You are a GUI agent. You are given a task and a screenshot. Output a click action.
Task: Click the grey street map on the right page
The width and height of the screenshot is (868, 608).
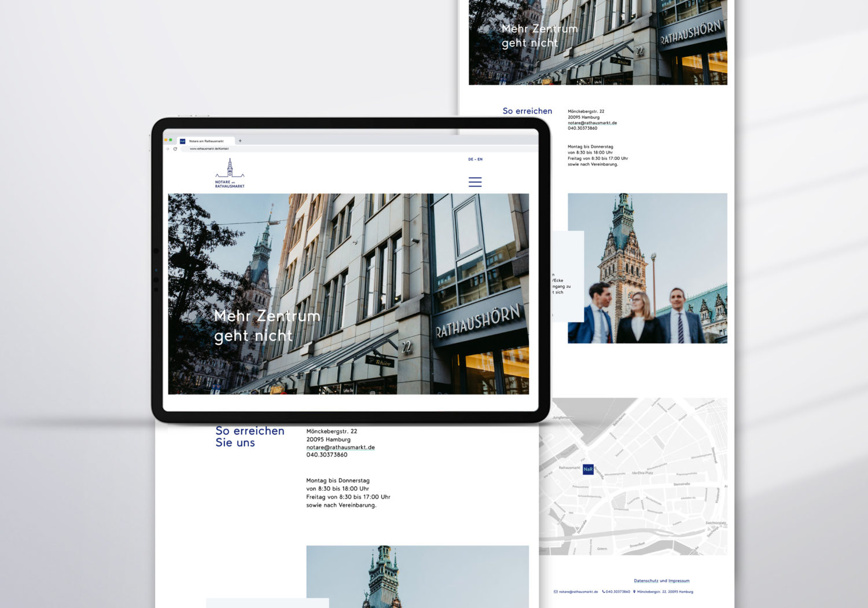point(633,477)
